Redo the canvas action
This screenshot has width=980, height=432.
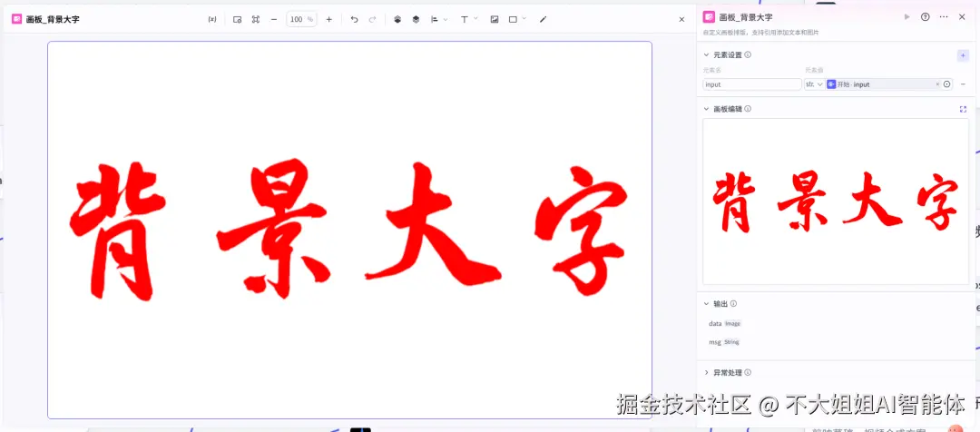click(x=373, y=19)
